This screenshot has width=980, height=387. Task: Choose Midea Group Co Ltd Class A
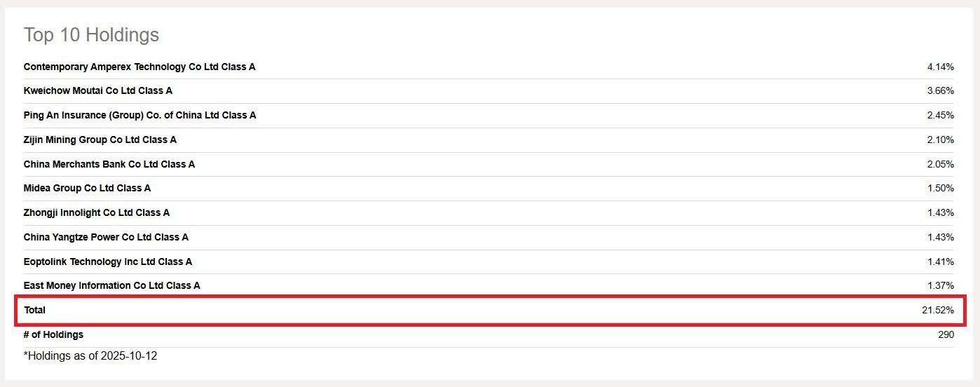click(87, 188)
